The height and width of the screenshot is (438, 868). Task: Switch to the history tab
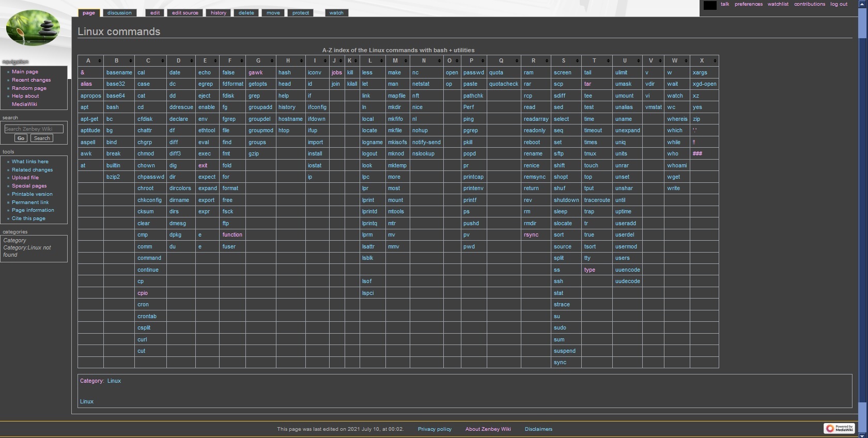tap(218, 13)
